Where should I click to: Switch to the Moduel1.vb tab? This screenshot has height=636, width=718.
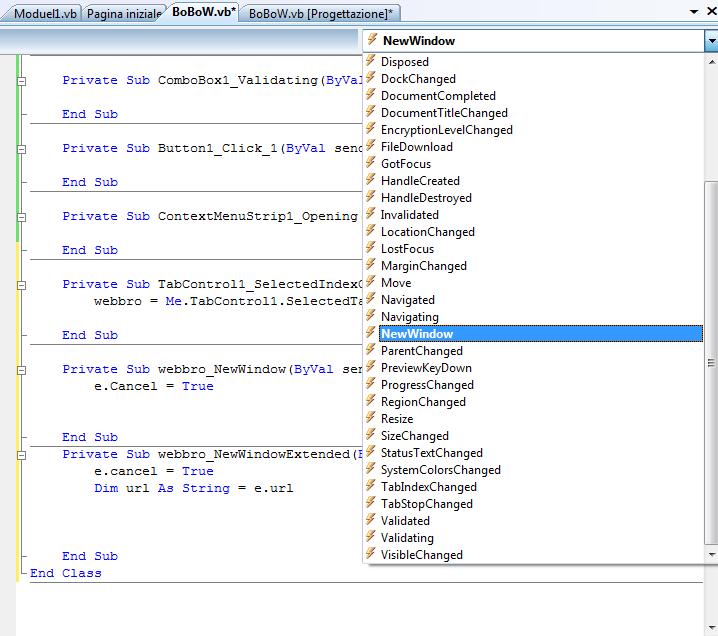click(44, 13)
